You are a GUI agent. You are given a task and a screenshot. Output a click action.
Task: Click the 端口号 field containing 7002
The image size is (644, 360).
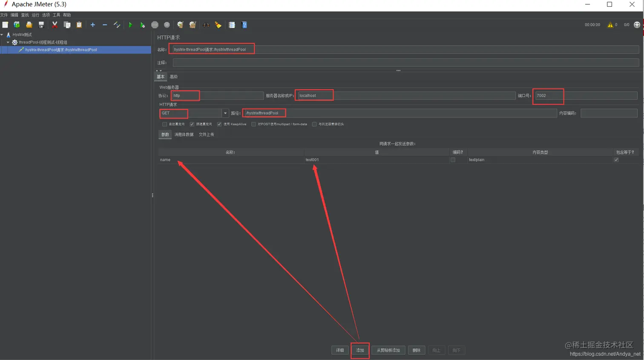586,96
